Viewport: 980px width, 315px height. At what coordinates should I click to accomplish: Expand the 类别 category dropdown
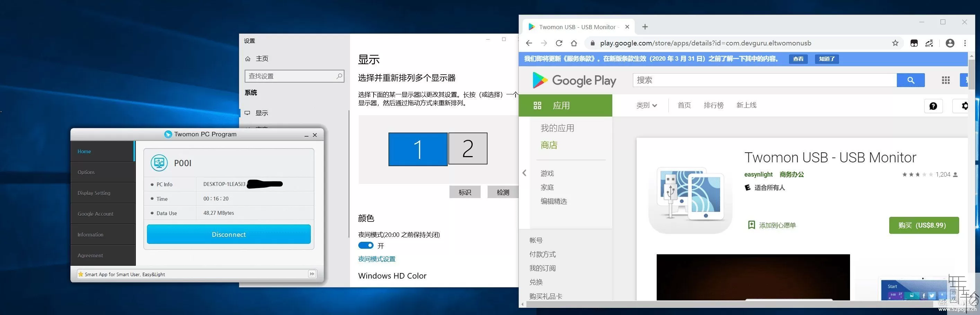point(646,105)
